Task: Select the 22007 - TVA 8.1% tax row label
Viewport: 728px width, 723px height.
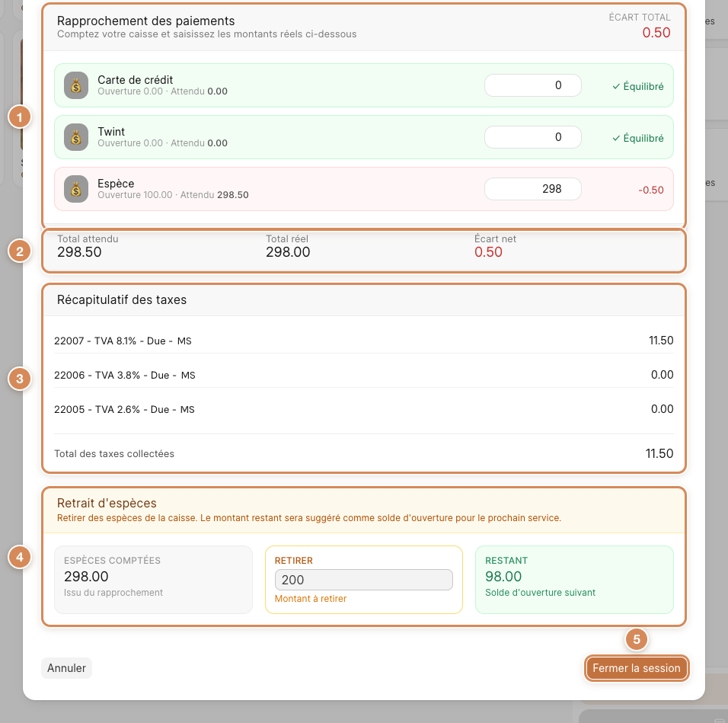Action: tap(123, 341)
